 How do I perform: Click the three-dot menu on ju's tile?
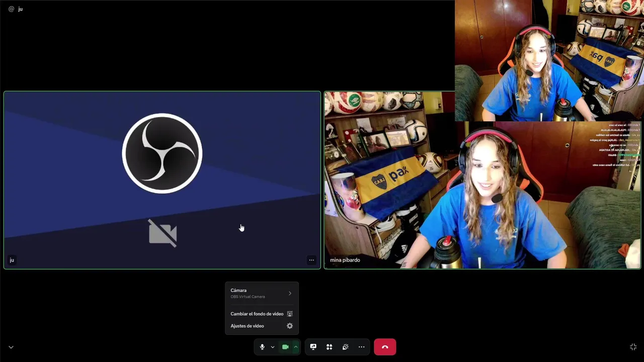coord(311,260)
